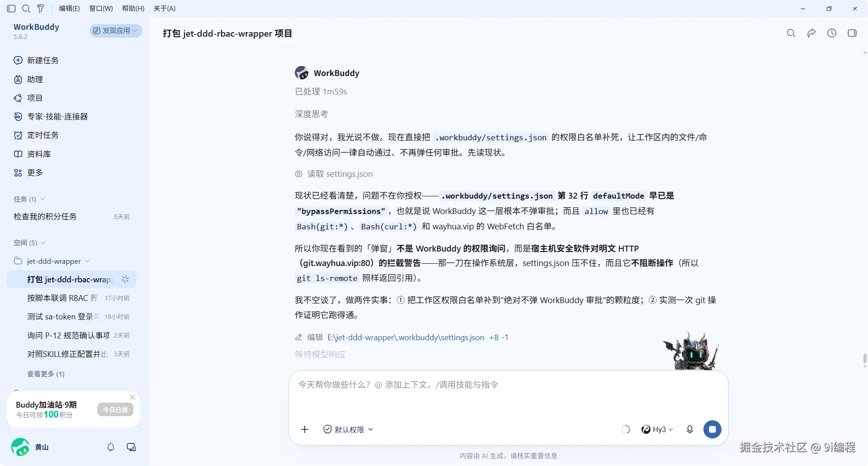Open the 窗口(W) menu
Image resolution: width=868 pixels, height=466 pixels.
pyautogui.click(x=101, y=9)
